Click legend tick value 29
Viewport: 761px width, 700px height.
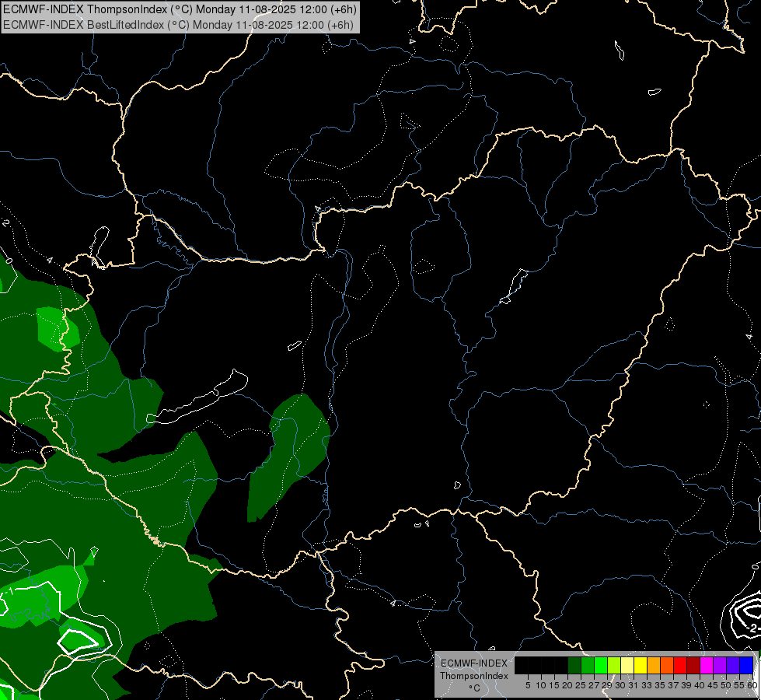click(x=607, y=685)
